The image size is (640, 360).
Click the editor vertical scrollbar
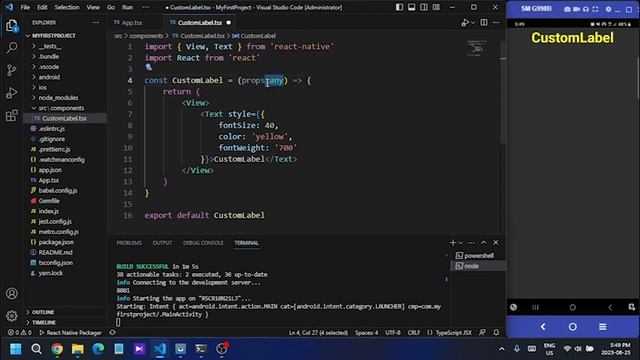click(503, 92)
